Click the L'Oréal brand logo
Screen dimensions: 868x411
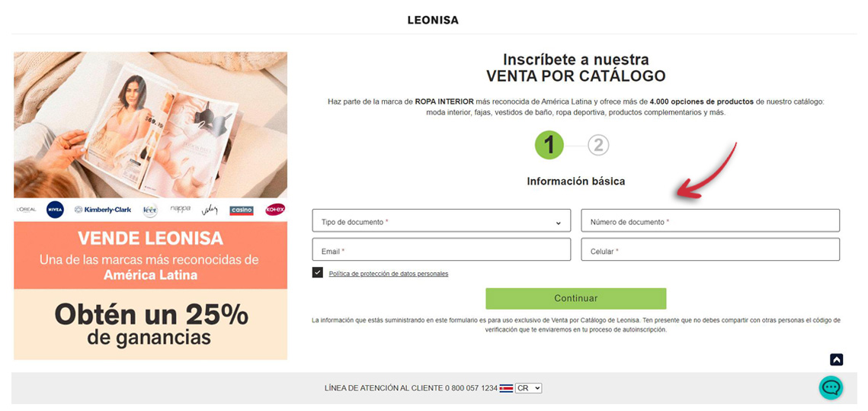pos(27,210)
